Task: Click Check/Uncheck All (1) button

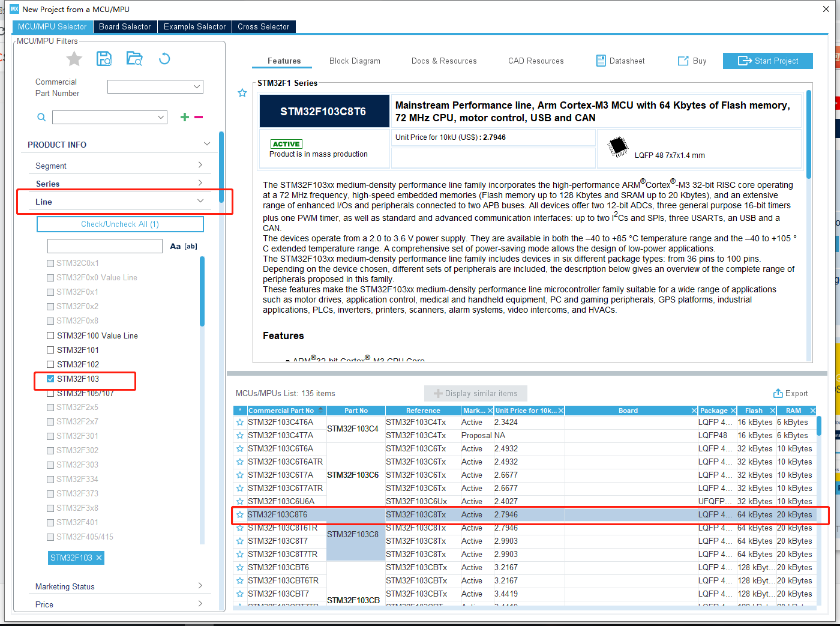Action: click(x=120, y=224)
